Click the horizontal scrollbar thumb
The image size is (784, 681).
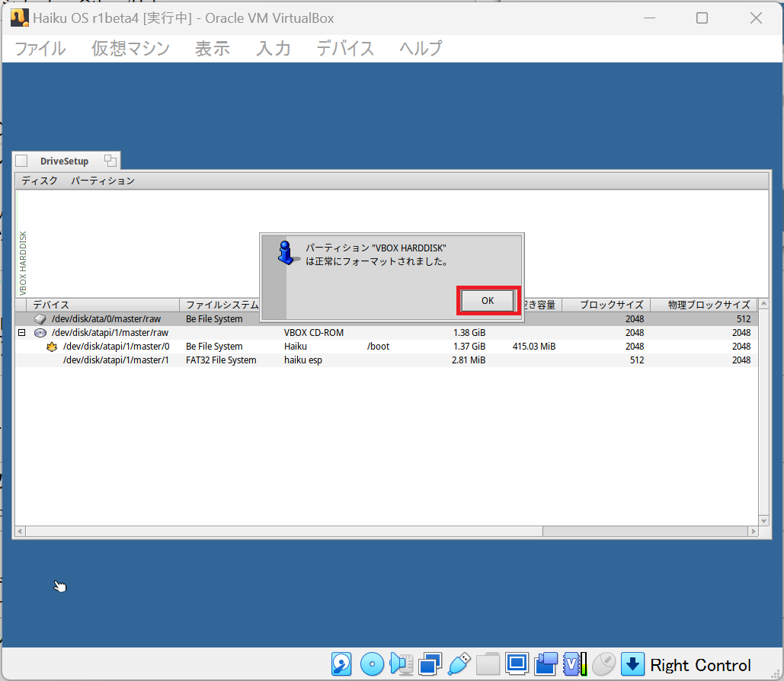284,531
